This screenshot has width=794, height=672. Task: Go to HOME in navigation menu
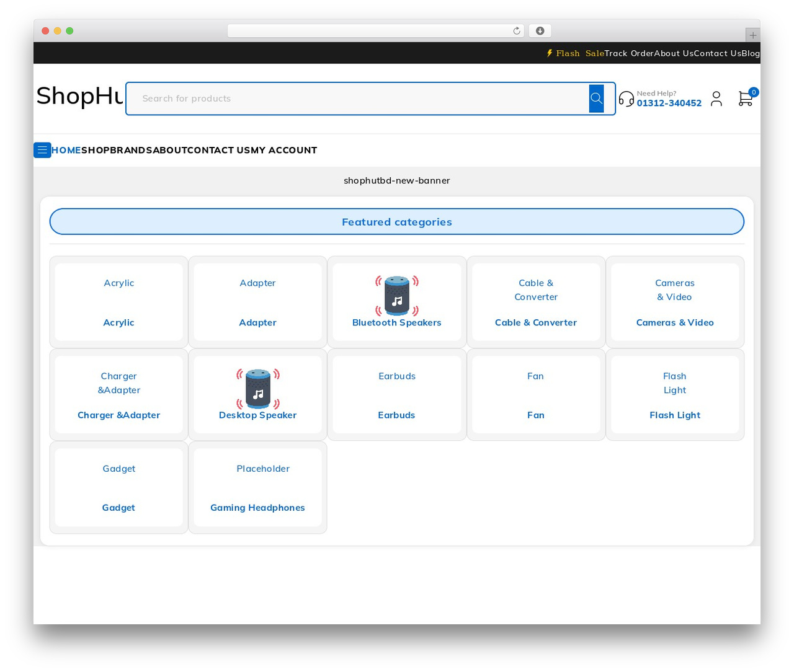pos(66,150)
